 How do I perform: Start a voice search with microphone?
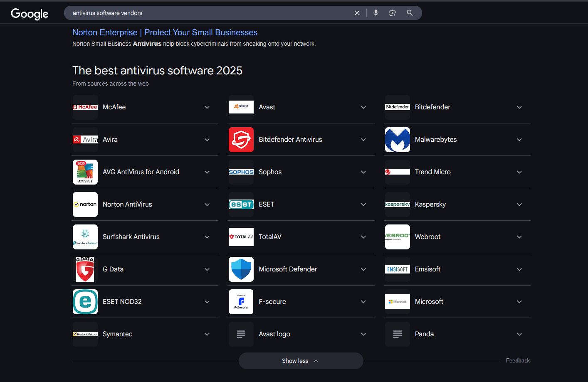[x=376, y=13]
